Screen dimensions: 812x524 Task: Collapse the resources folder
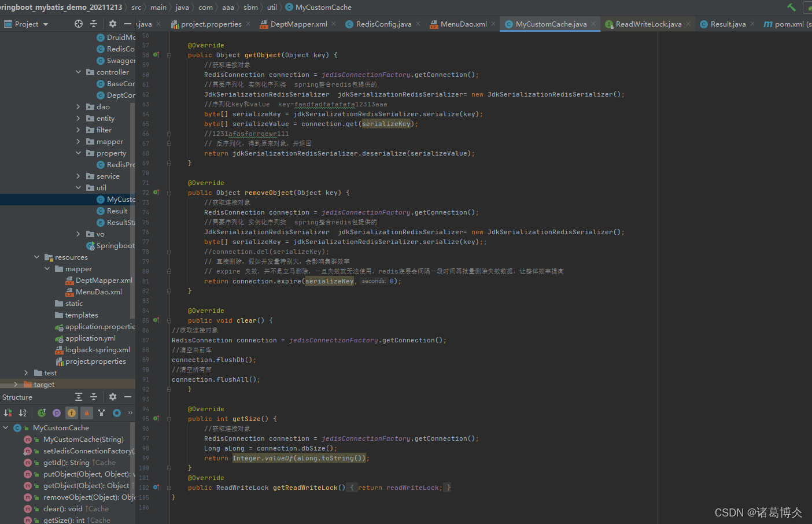coord(37,257)
